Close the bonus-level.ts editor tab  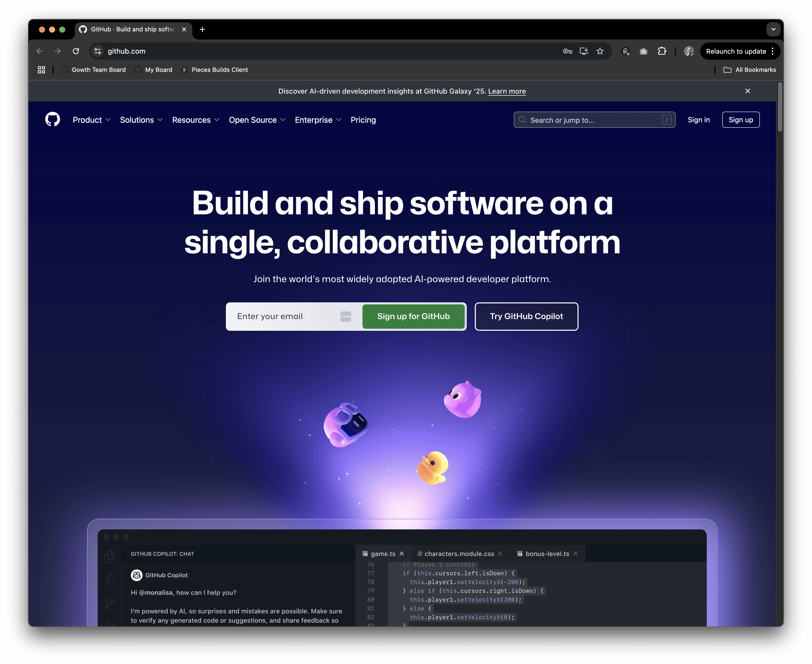click(575, 553)
